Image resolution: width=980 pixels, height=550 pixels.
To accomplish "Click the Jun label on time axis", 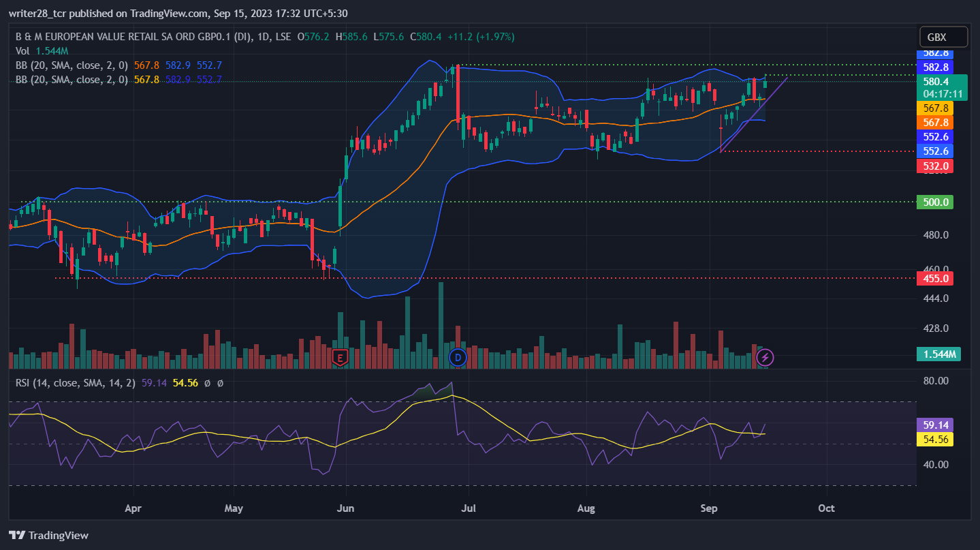I will 347,508.
